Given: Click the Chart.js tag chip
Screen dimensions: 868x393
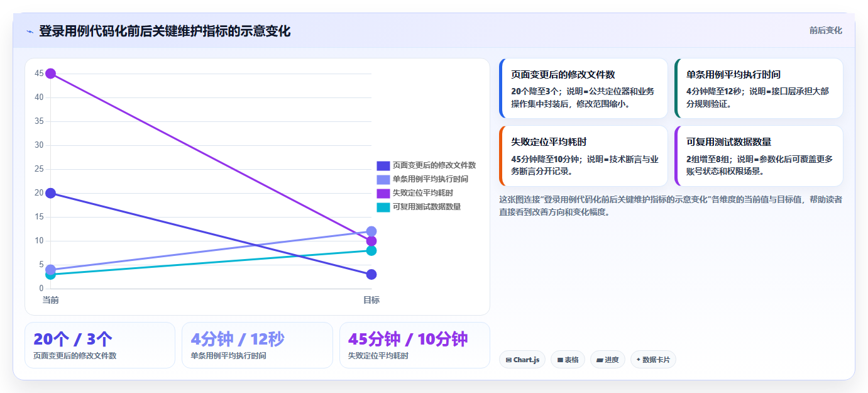Looking at the screenshot, I should tap(522, 360).
